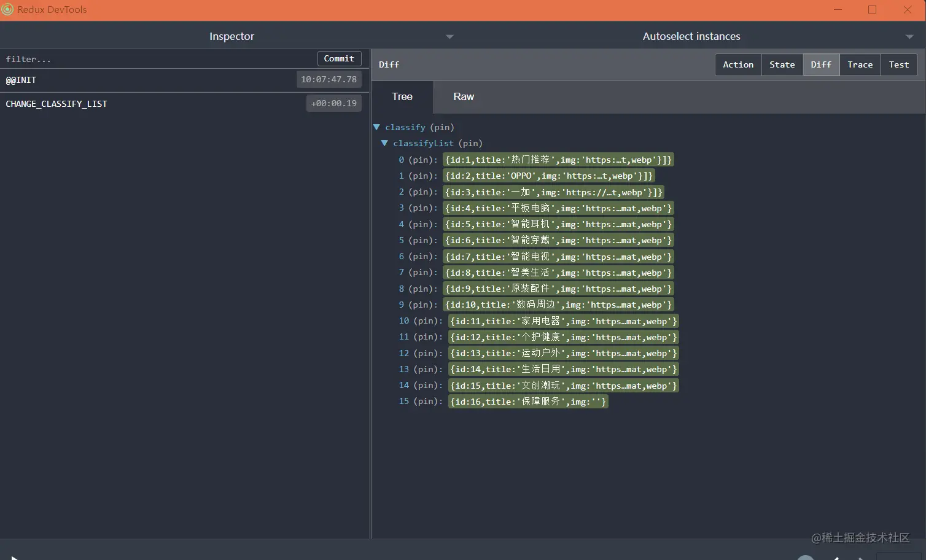
Task: Click the id:8 智美生活 diff value
Action: (559, 273)
